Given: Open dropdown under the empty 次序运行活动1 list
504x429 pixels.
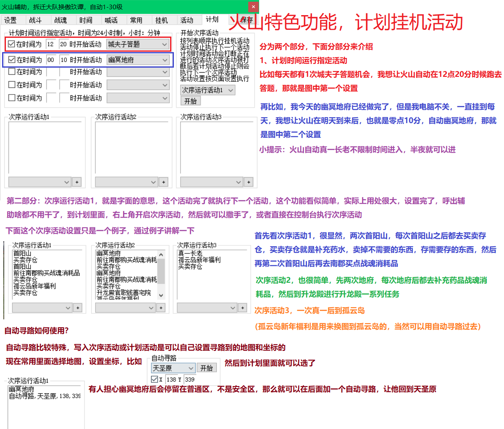Looking at the screenshot, I should tap(39, 182).
